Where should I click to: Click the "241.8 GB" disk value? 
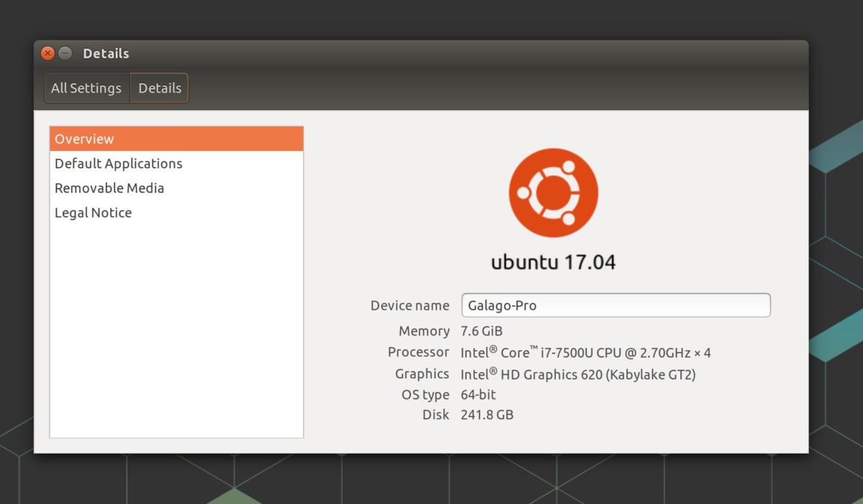pyautogui.click(x=487, y=415)
